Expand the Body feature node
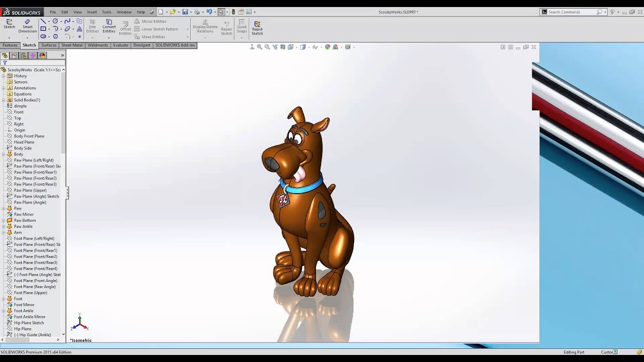Viewport: 644px width, 362px height. (3, 154)
